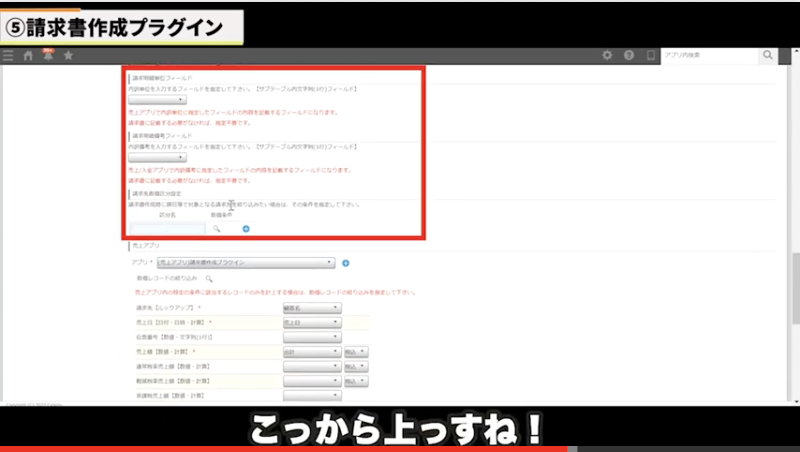Click the search magnifier button at top right
This screenshot has width=800, height=452.
767,56
